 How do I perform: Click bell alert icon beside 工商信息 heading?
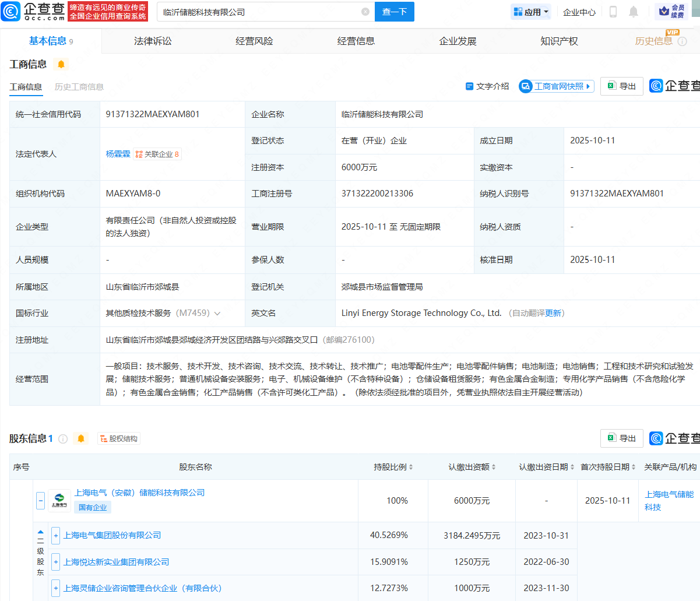[61, 64]
